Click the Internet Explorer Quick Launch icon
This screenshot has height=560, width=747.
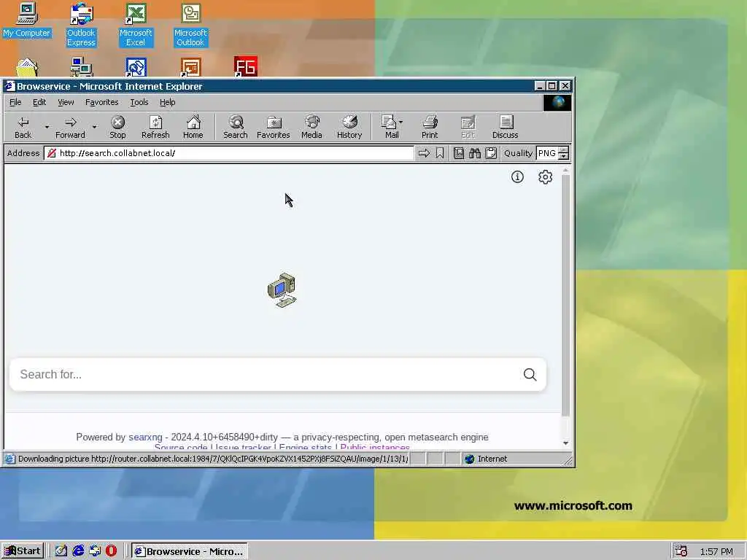point(78,551)
